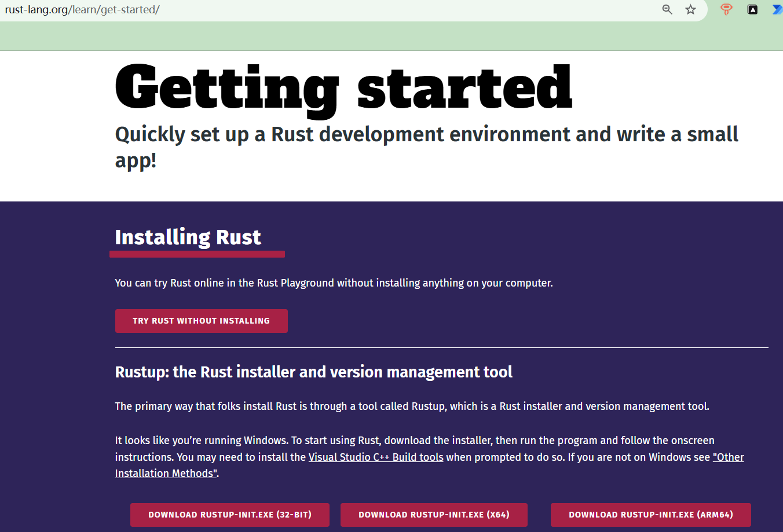The height and width of the screenshot is (532, 783).
Task: Click the Rustup installer subsection heading
Action: point(313,372)
